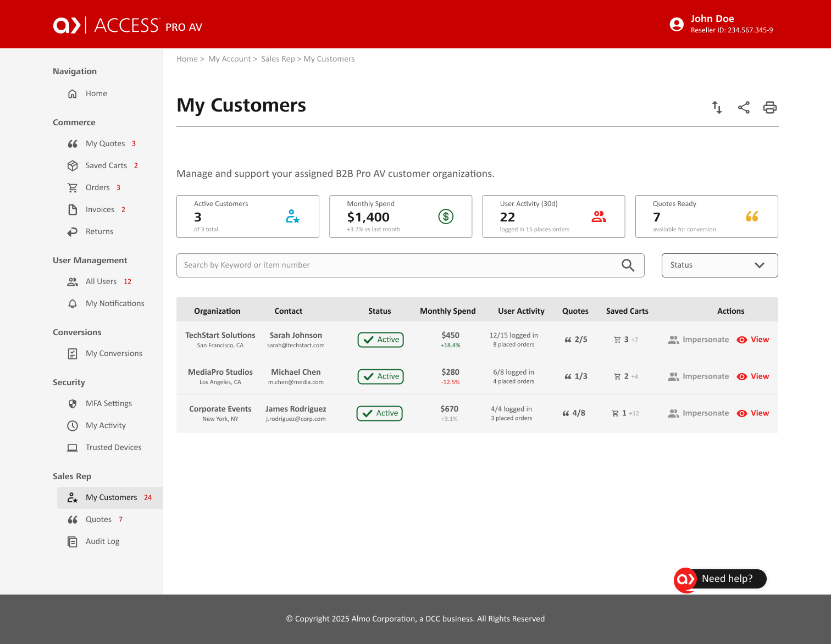The width and height of the screenshot is (831, 644).
Task: Click the Invoices document icon
Action: [73, 209]
